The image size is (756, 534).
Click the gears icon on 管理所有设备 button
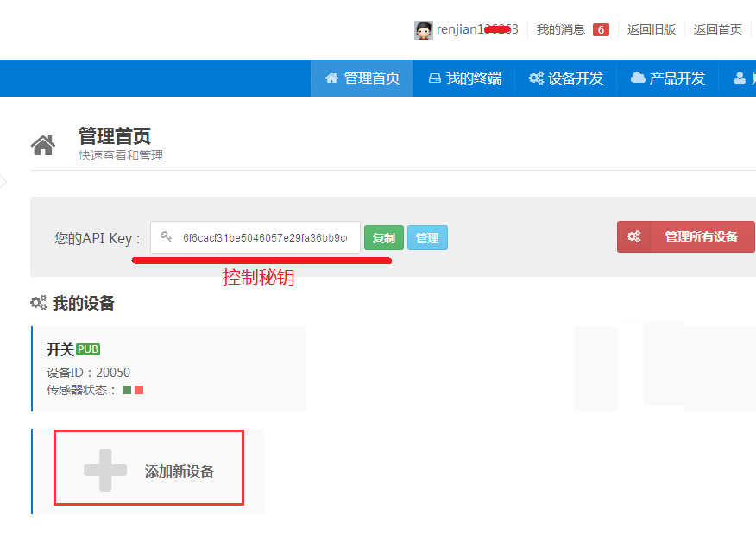click(633, 237)
